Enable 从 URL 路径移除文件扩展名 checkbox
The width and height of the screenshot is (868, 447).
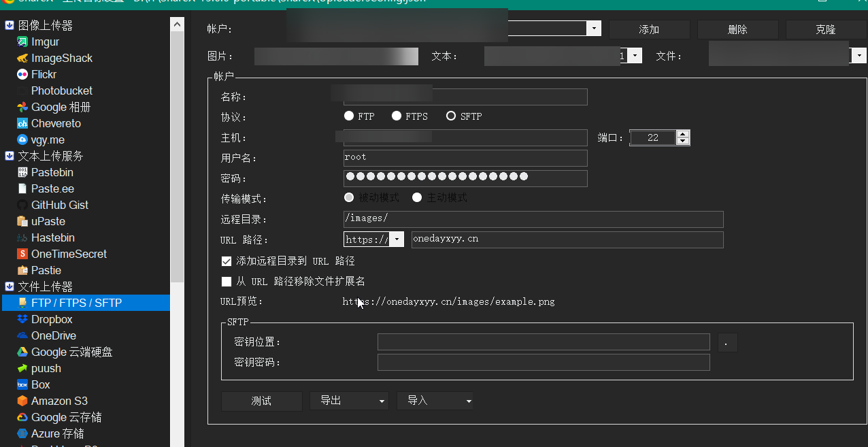click(227, 282)
